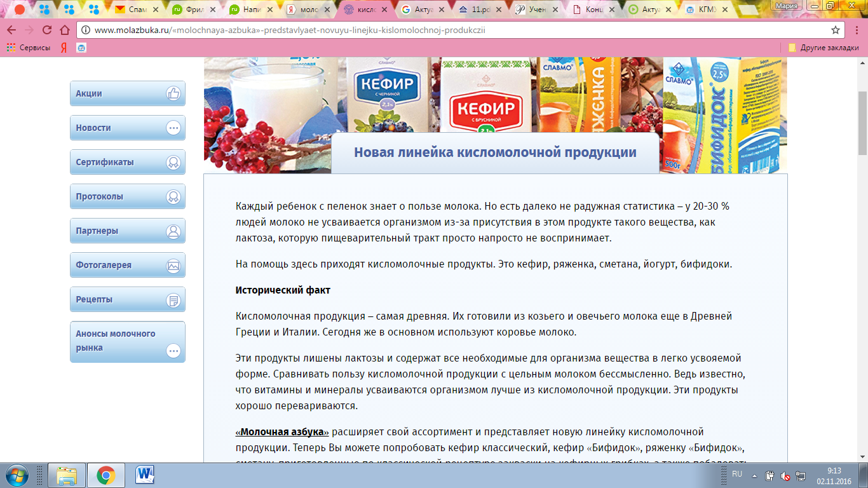Switch to the Конц tab
The image size is (868, 488).
[x=592, y=10]
